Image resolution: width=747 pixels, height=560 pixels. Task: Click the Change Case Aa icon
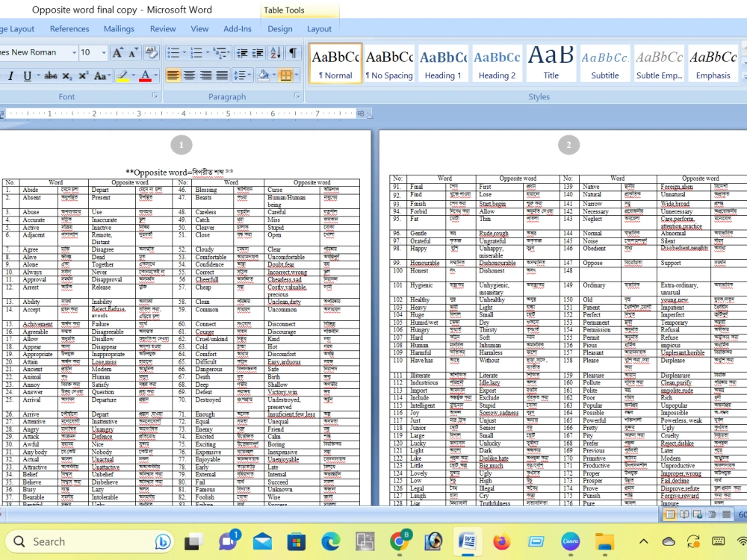coord(100,75)
